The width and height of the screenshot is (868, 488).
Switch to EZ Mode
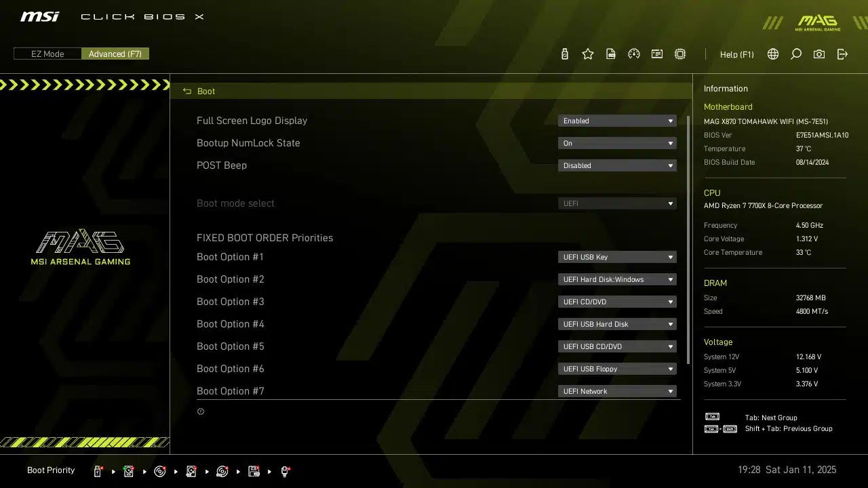pos(47,54)
